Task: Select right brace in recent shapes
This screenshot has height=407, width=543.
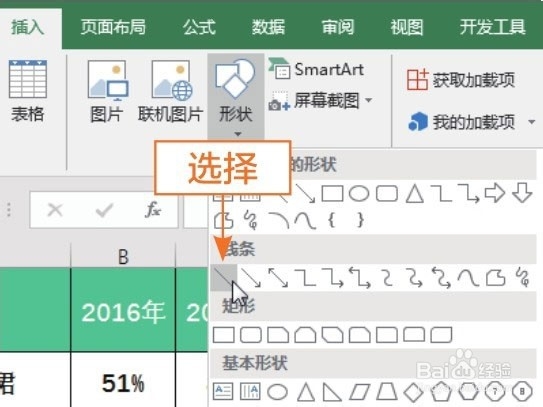Action: (360, 220)
